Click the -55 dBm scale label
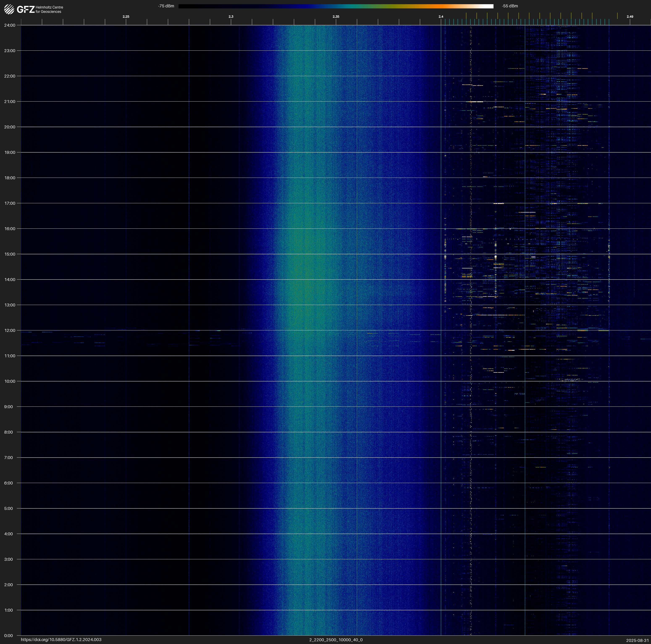The width and height of the screenshot is (651, 644). (x=509, y=6)
